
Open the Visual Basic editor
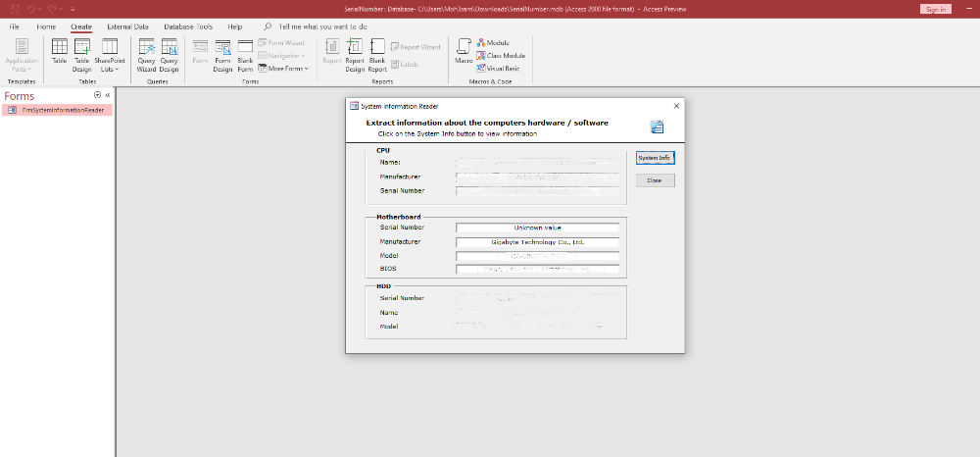(x=498, y=68)
